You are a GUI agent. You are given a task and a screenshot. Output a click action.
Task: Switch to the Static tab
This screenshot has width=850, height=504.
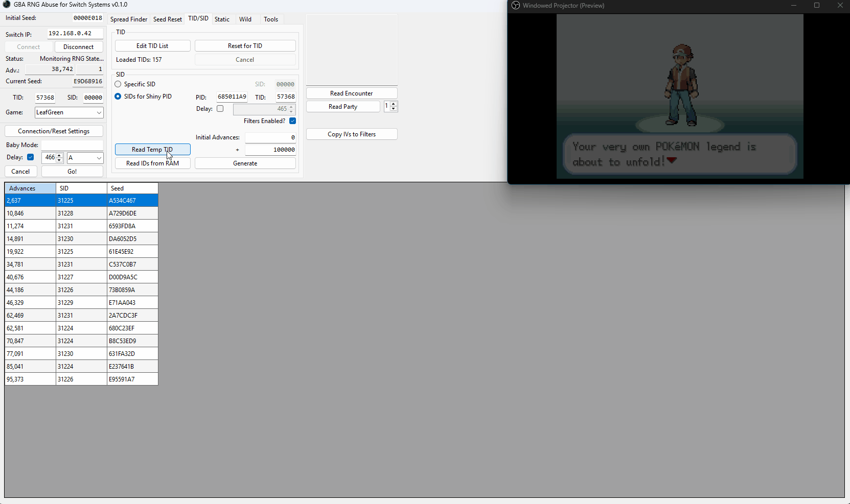pos(222,19)
